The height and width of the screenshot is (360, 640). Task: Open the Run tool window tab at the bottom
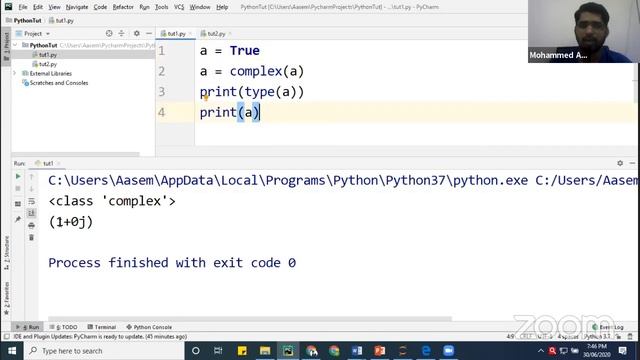tap(28, 327)
